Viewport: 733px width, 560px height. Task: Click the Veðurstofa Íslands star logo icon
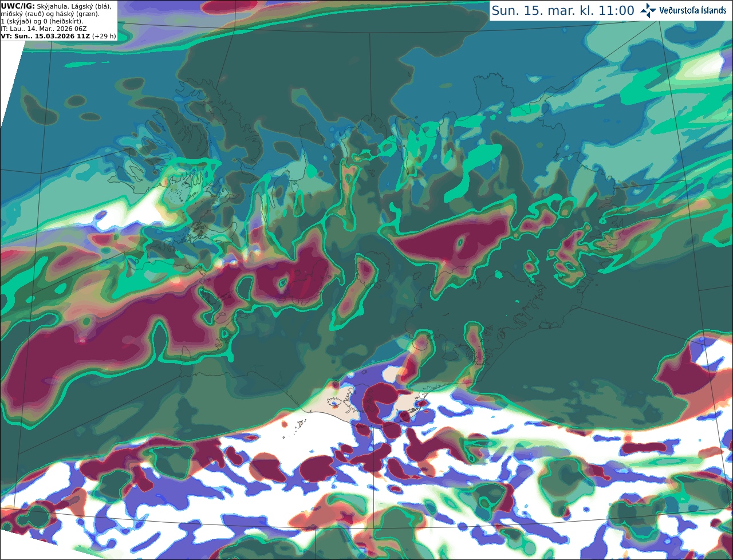648,10
